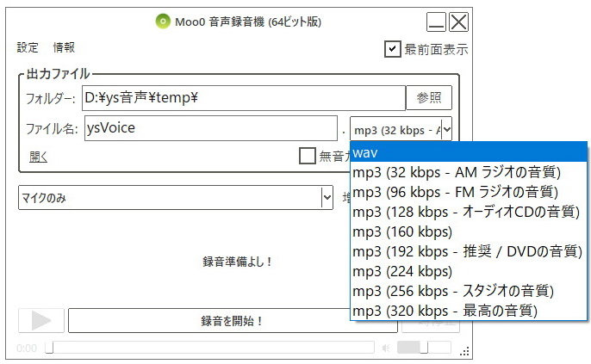This screenshot has height=364, width=591.
Task: Click the 録音を開始！ button
Action: point(233,321)
